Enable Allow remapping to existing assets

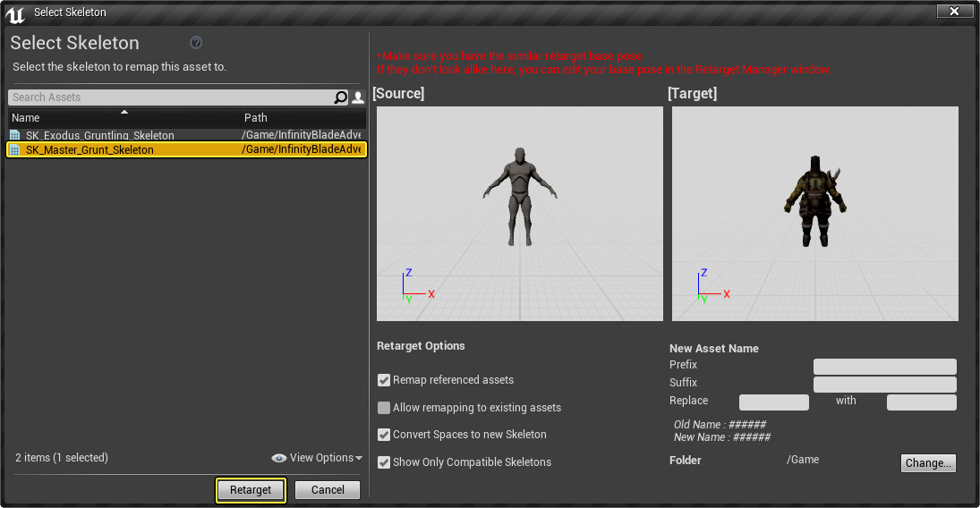coord(384,408)
